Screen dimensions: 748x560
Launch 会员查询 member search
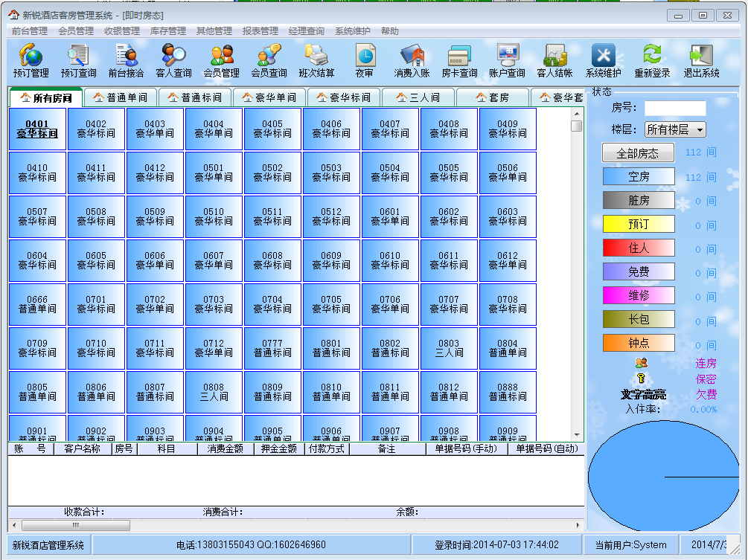tap(269, 60)
